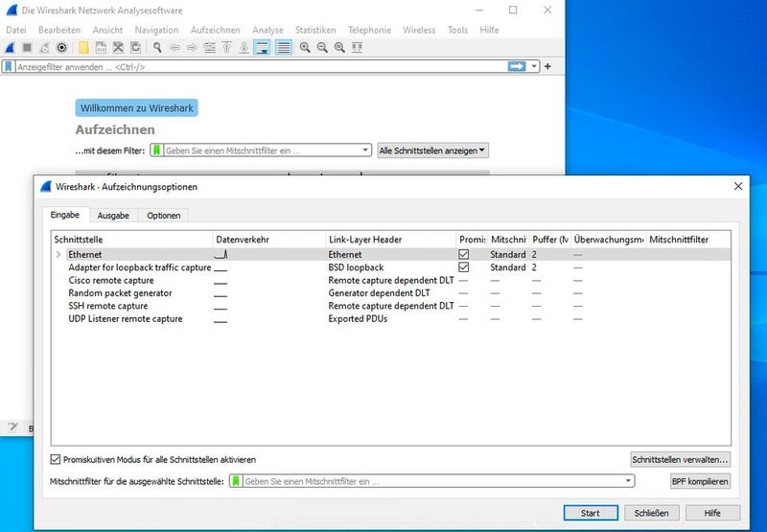The width and height of the screenshot is (767, 532).
Task: Open the Wireless menu
Action: click(419, 30)
